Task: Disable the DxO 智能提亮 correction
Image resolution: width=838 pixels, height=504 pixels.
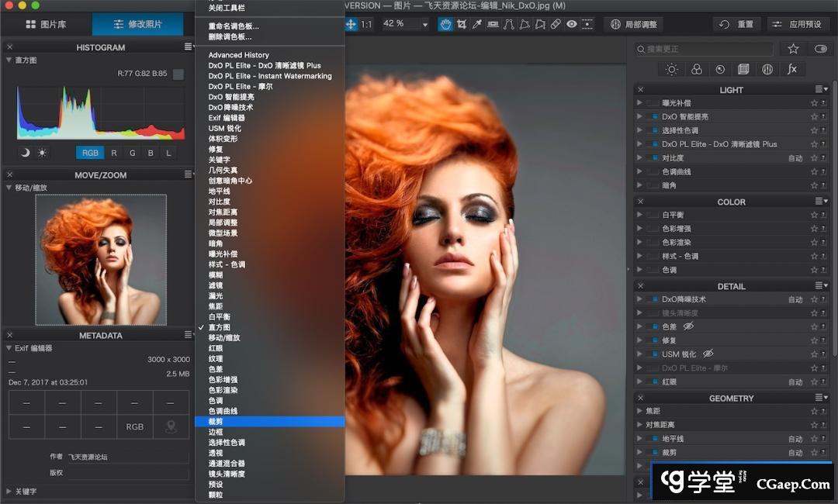Action: pos(653,117)
